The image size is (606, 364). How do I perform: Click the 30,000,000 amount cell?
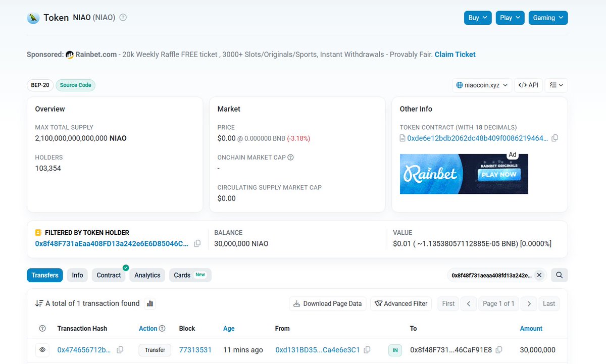click(x=537, y=349)
